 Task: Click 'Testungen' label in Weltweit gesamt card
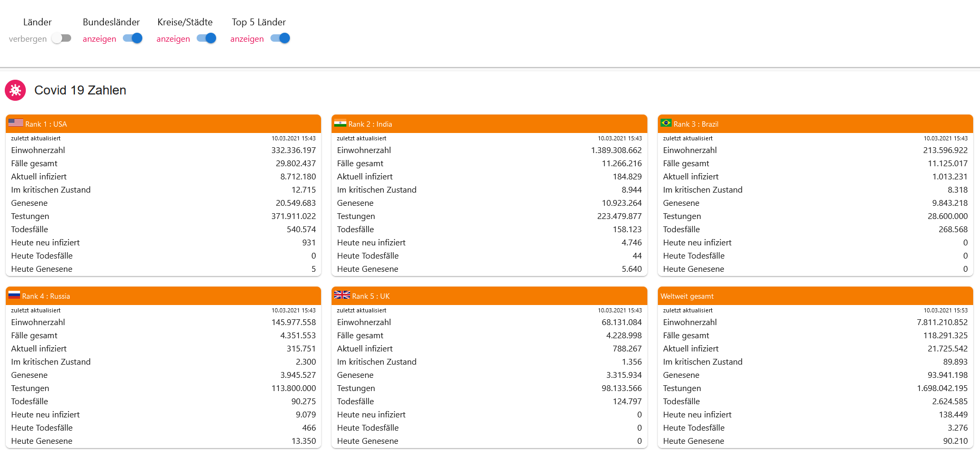pyautogui.click(x=682, y=388)
